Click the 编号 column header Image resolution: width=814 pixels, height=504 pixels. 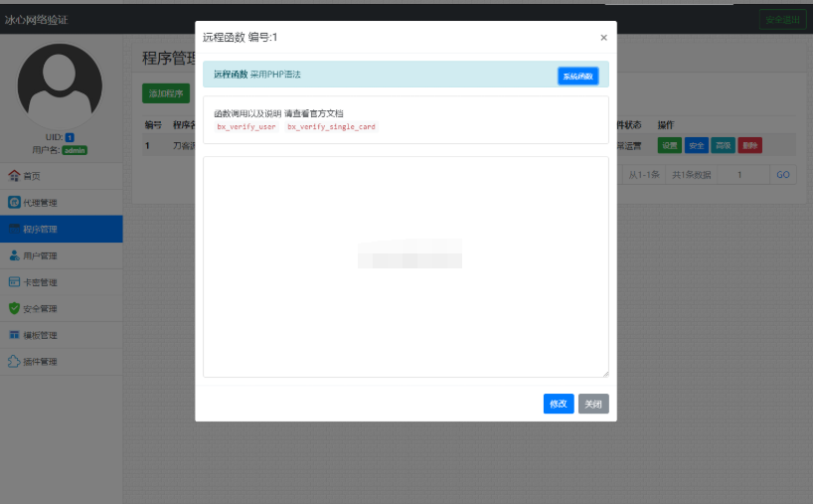tap(153, 125)
